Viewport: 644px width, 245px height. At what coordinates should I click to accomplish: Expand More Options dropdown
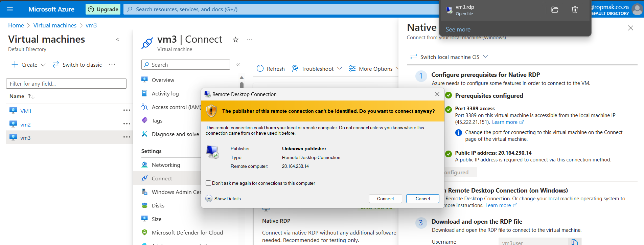pos(373,69)
